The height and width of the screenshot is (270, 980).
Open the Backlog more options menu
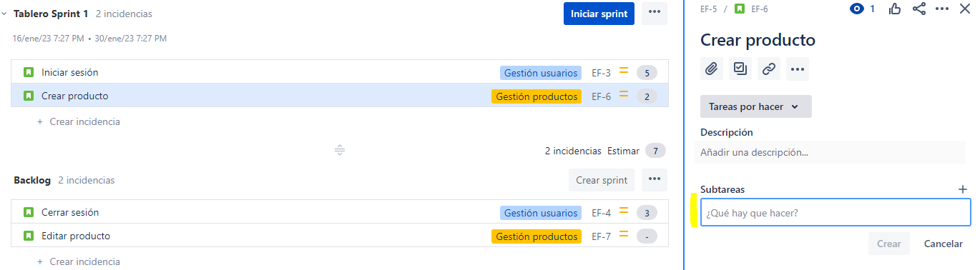[655, 180]
